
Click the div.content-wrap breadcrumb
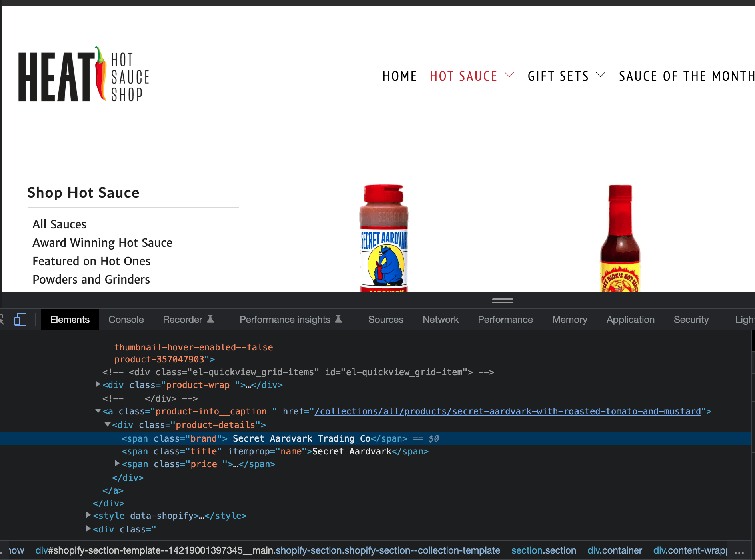[x=690, y=550]
